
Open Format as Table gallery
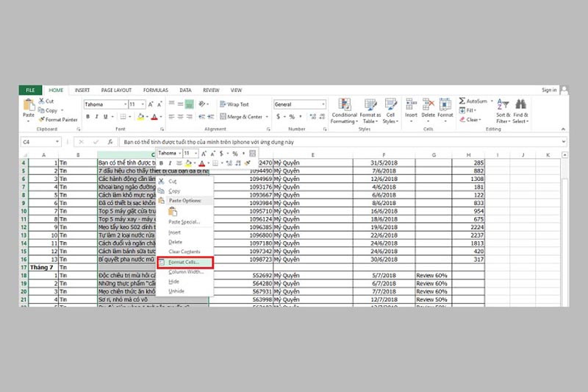pos(370,110)
